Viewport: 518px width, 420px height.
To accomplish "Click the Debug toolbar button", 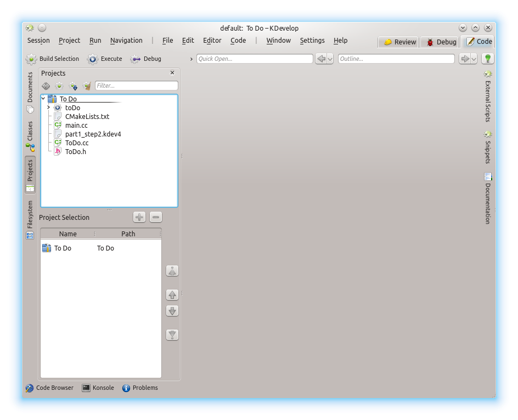I will 146,59.
